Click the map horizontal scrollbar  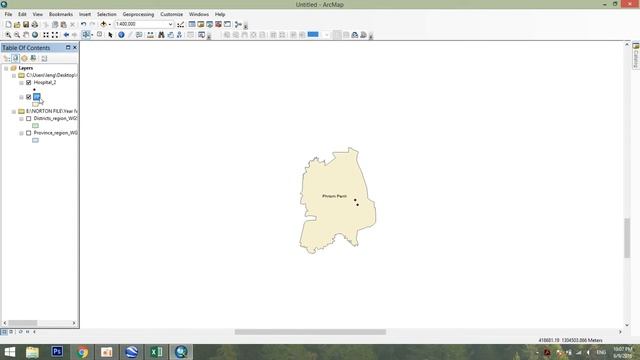pyautogui.click(x=310, y=332)
